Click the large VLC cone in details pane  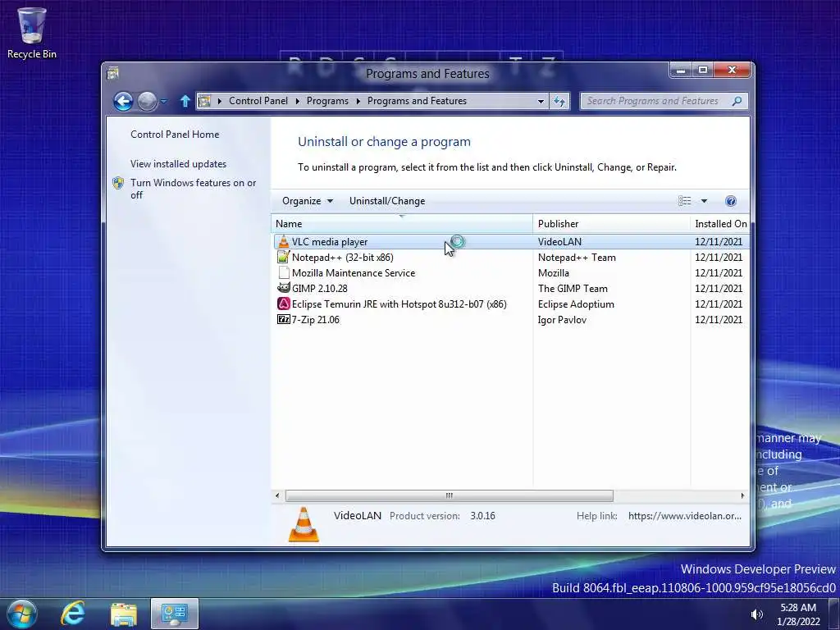point(304,524)
